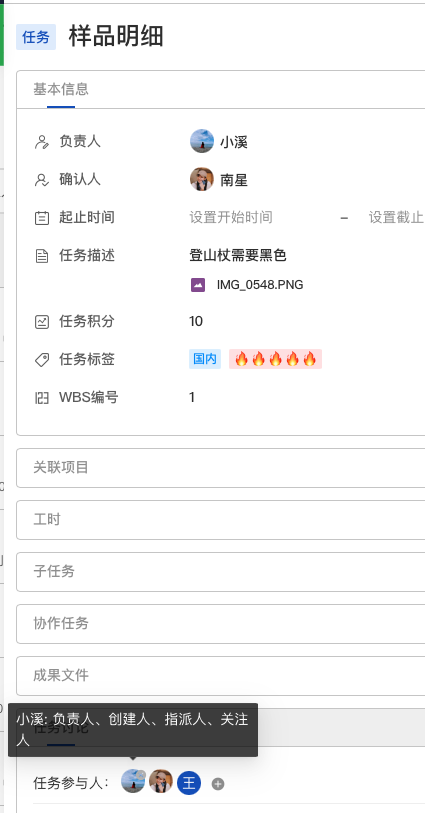Click the WBS编号 icon
This screenshot has height=813, width=425.
(41, 398)
